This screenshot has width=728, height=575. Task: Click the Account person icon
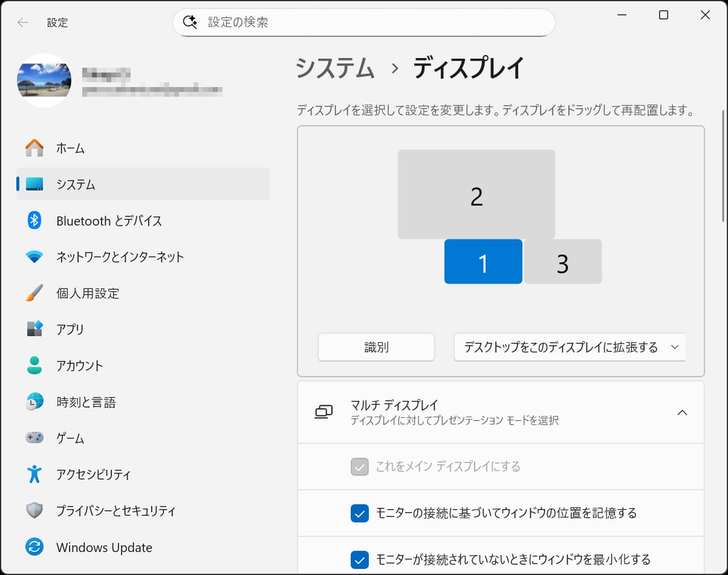pos(34,366)
